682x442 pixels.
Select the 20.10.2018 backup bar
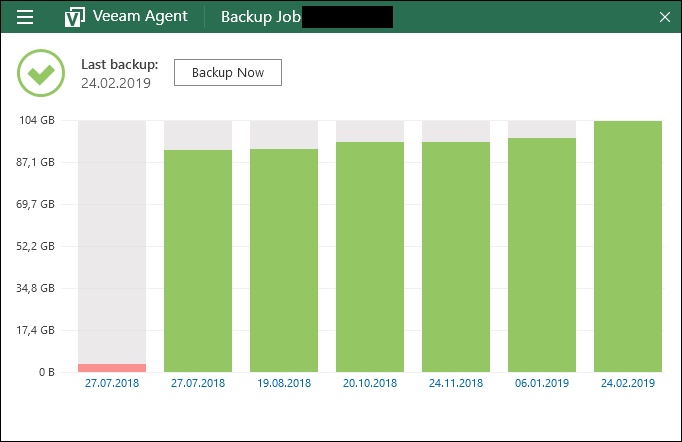370,257
